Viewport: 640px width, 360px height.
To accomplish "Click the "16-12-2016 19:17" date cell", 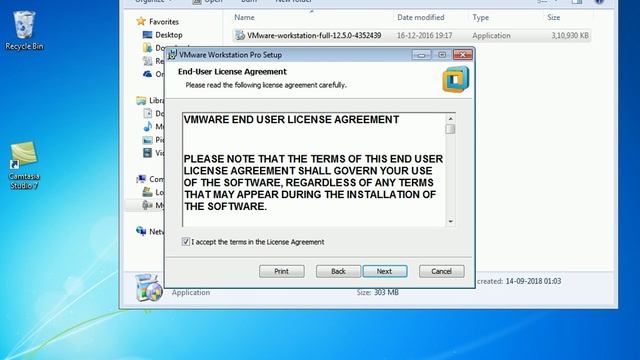I will click(424, 36).
